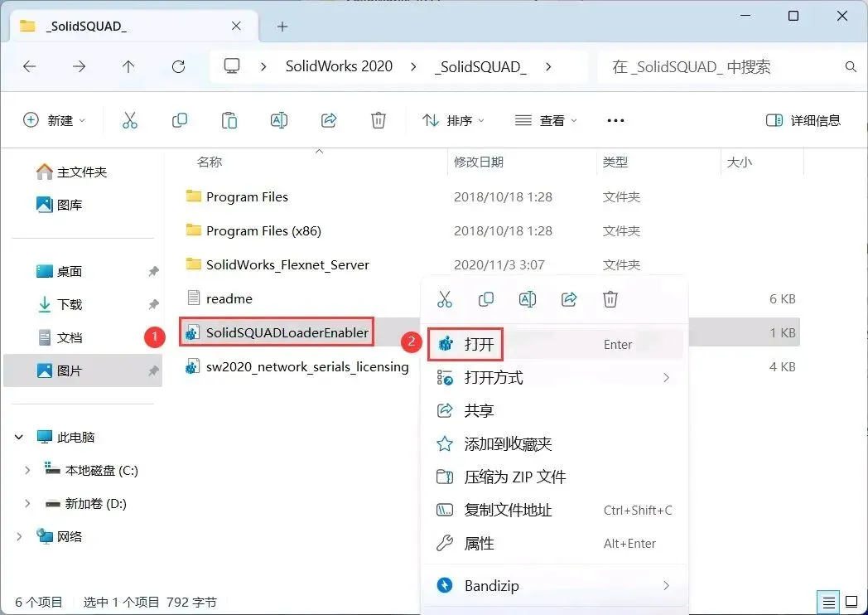Switch to details list view in the status bar
Screen dimensions: 868x615
[829, 603]
